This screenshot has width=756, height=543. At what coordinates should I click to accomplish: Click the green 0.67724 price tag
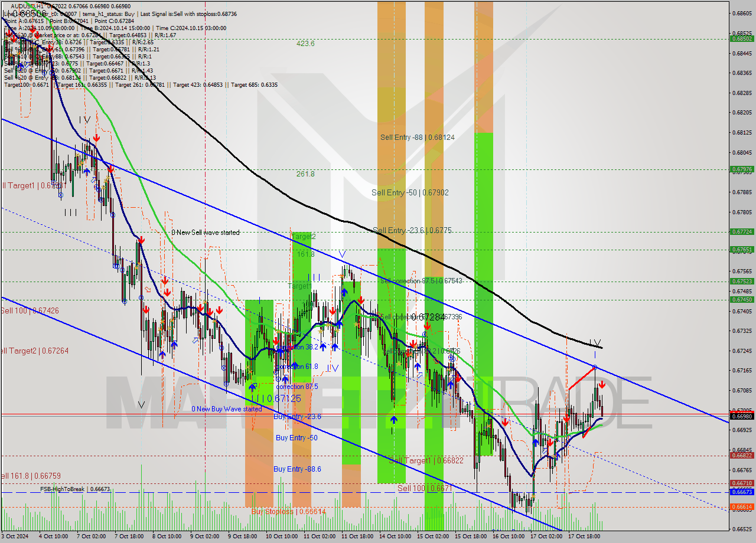(x=742, y=232)
